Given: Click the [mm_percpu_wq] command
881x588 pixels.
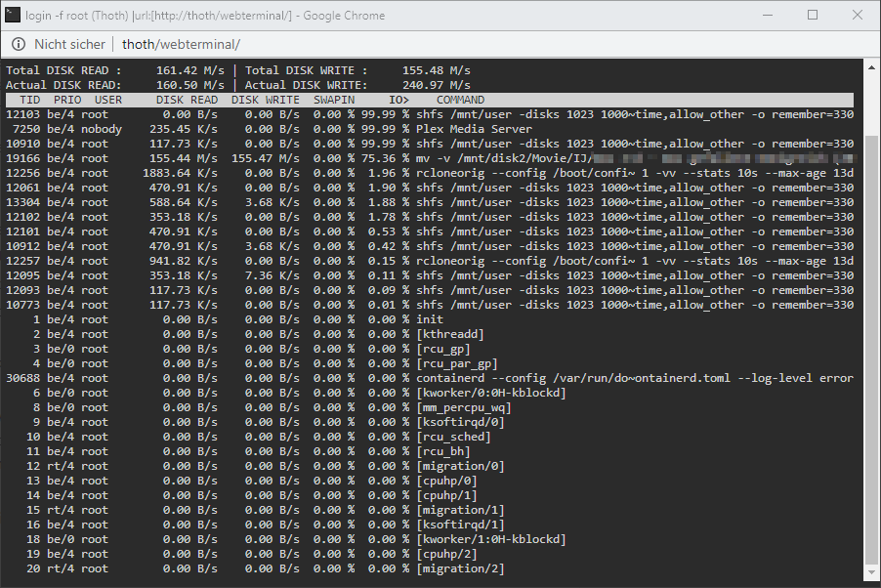Looking at the screenshot, I should coord(464,407).
